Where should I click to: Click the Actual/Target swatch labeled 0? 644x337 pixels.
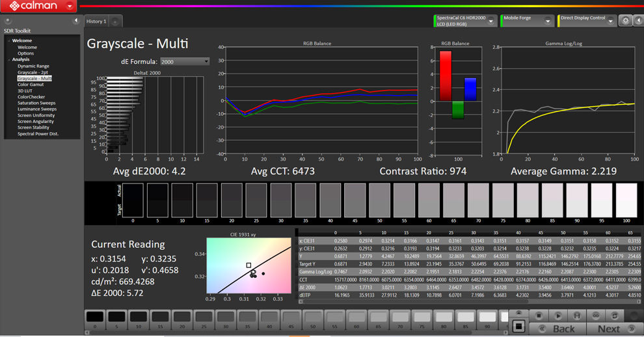pos(133,200)
